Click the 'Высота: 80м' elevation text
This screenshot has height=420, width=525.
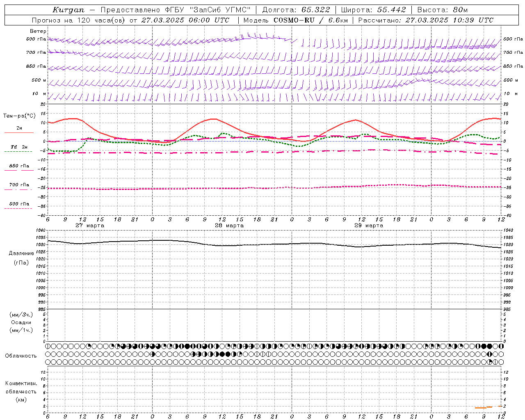(x=442, y=10)
